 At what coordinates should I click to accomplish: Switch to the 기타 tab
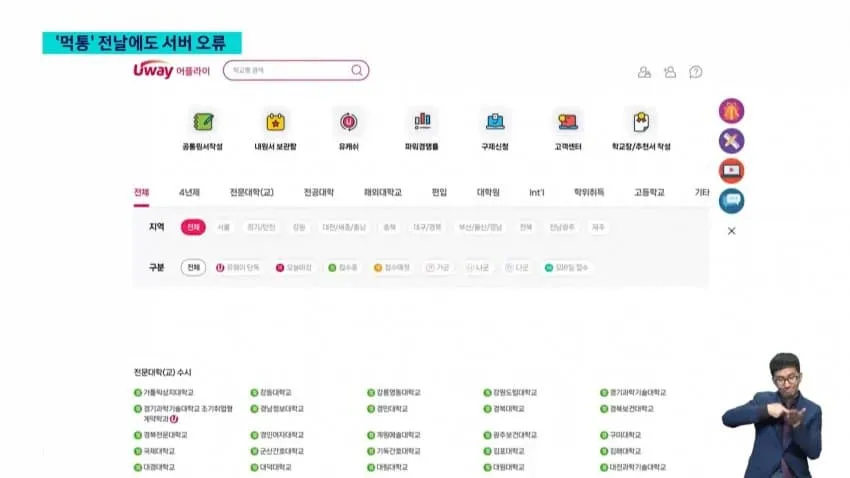[x=702, y=192]
